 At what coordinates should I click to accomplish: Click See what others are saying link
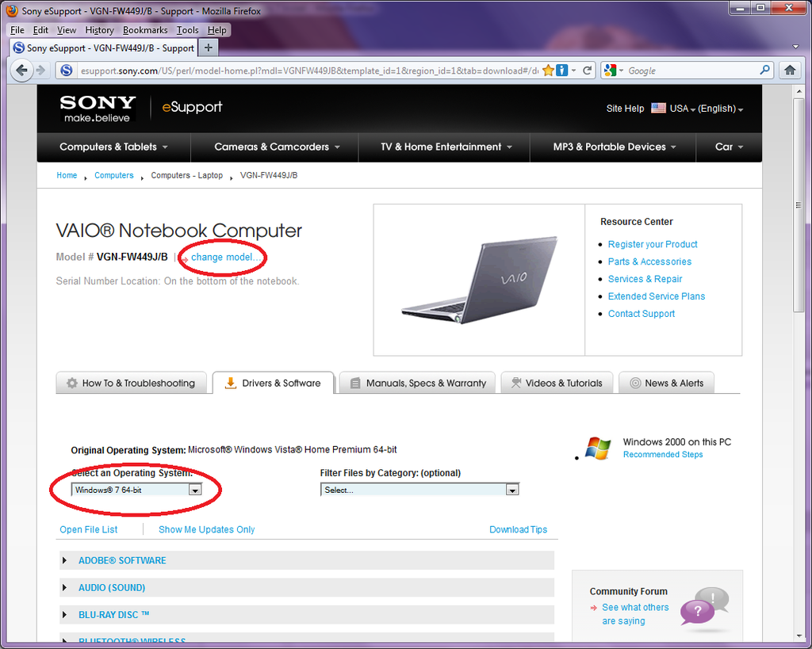tap(635, 614)
